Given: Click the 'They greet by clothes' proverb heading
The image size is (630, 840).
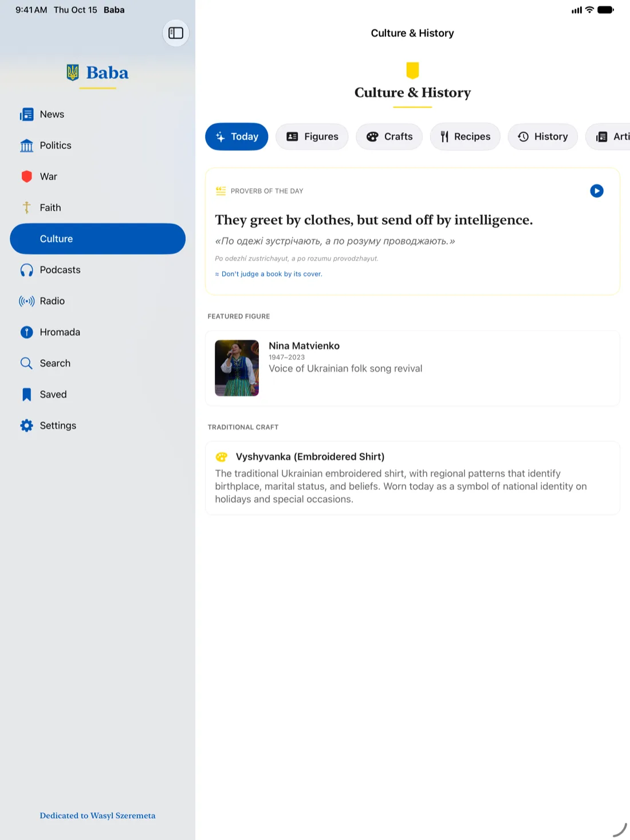Looking at the screenshot, I should click(x=373, y=220).
